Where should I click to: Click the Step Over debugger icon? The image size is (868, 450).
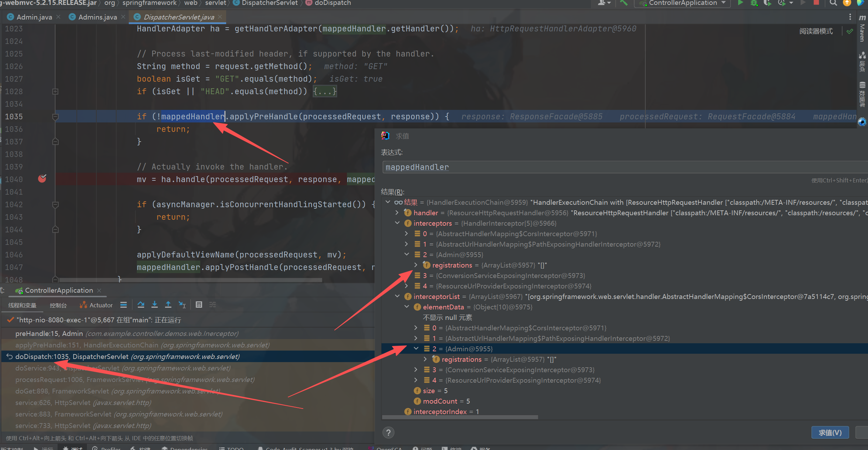pos(141,305)
